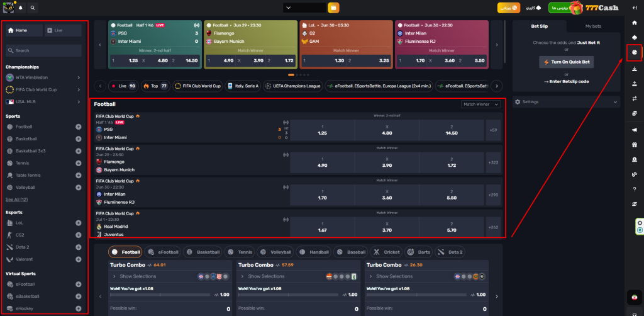Select the eFootball chip in the Turbo Combo row
The image size is (644, 316).
point(163,252)
